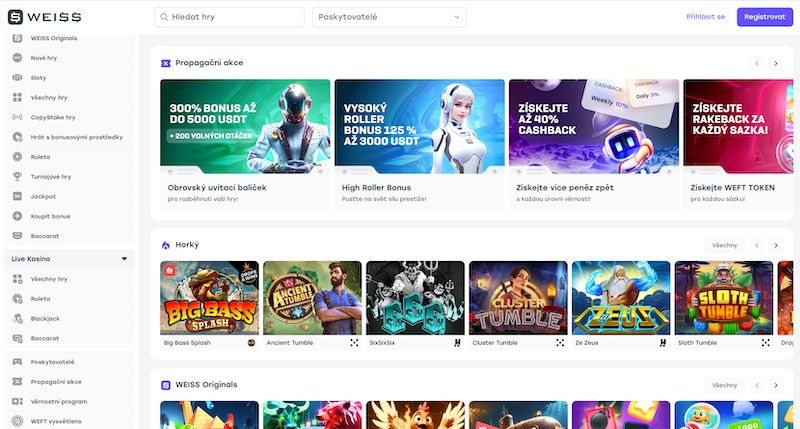Click Všechny button in Horký section
This screenshot has width=800, height=429.
(724, 245)
